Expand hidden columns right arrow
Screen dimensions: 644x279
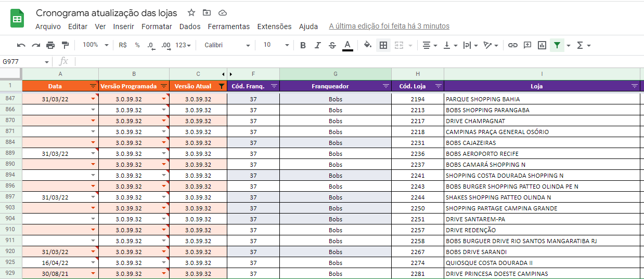click(231, 74)
